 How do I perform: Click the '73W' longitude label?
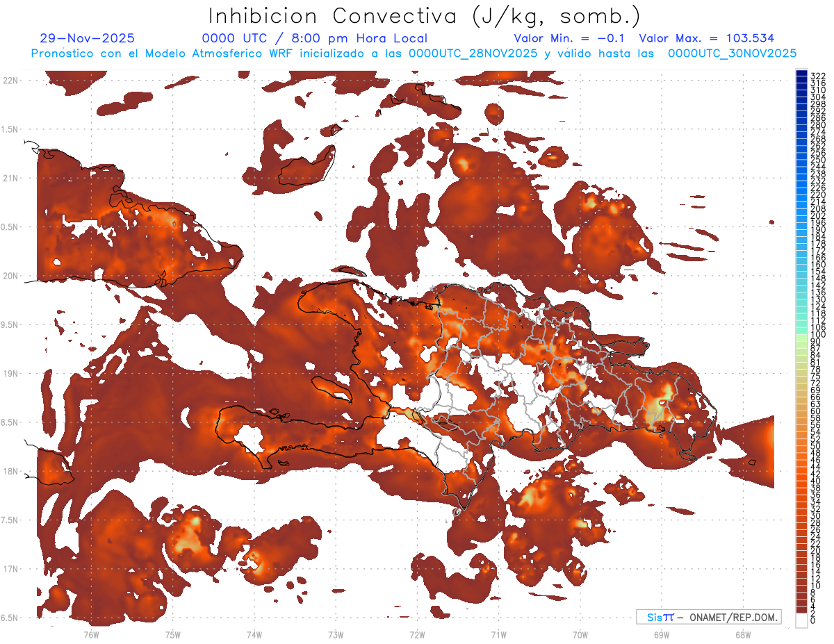pyautogui.click(x=336, y=634)
